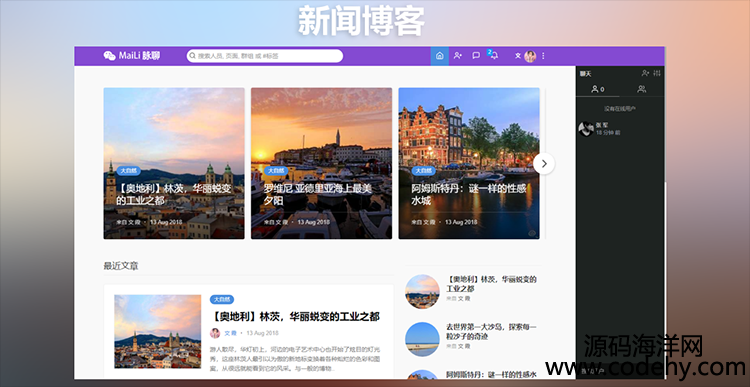This screenshot has width=750, height=387.
Task: Open 罗维尼 亚德里亚海上最美夕阳 featured card
Action: [x=321, y=163]
